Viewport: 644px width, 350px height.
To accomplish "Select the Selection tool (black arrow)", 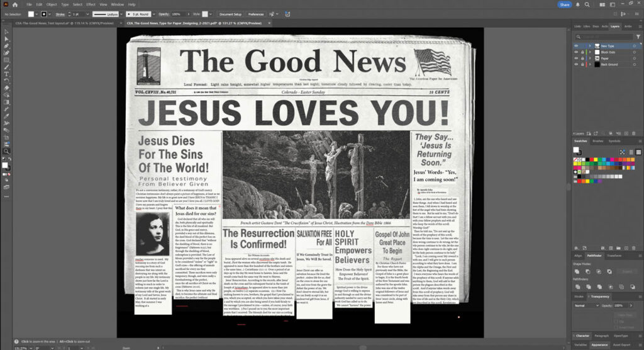I will pyautogui.click(x=6, y=31).
